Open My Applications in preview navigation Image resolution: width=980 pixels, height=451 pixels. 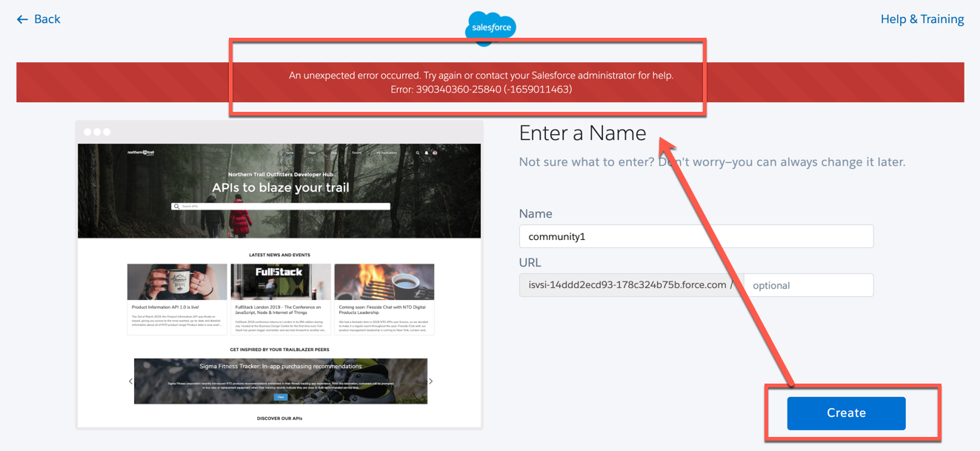click(386, 153)
